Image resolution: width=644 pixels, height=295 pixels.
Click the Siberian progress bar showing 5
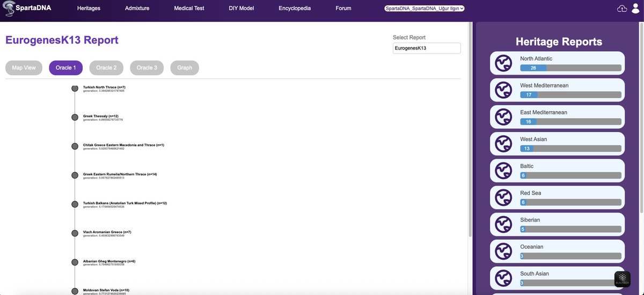click(x=570, y=229)
